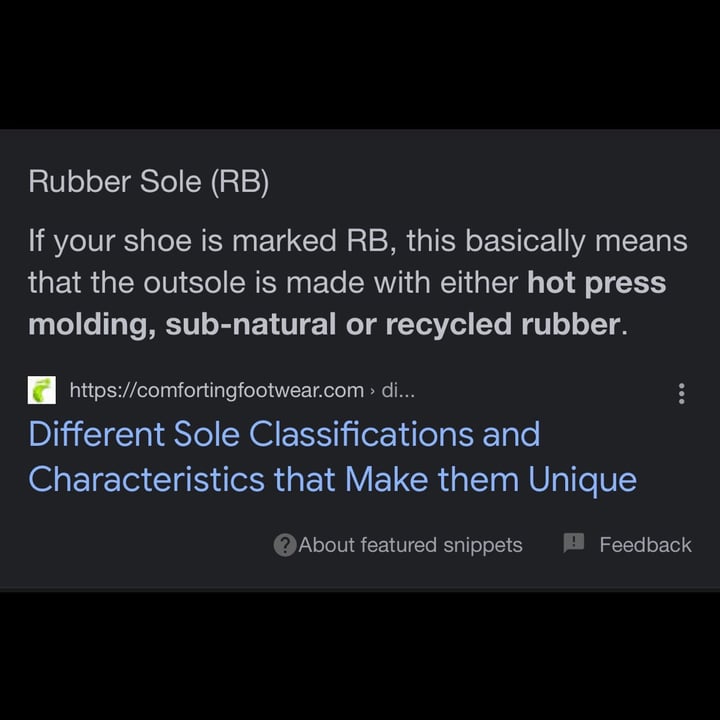Click the word 'Unique' in the title

click(x=582, y=480)
